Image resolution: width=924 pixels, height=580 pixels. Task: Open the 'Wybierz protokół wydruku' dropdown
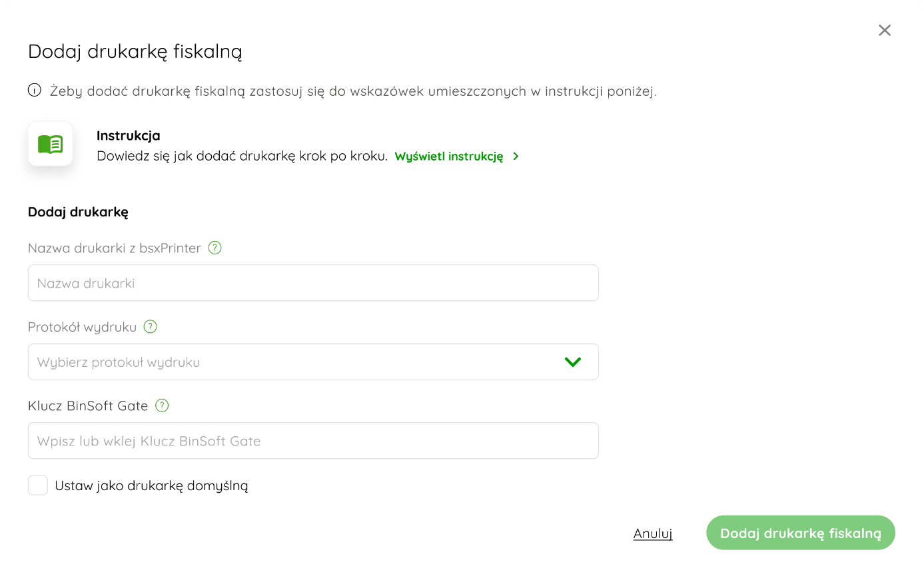point(313,362)
